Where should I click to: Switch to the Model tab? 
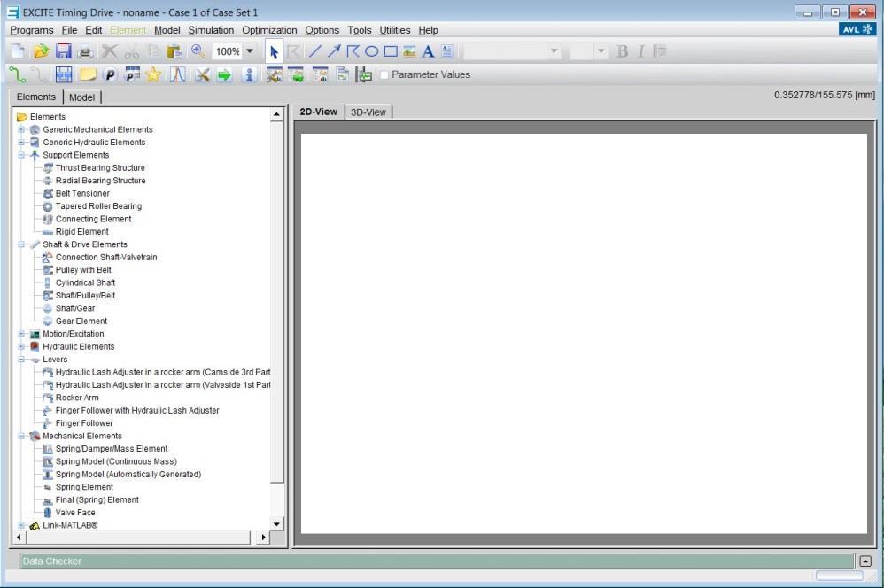click(x=81, y=97)
